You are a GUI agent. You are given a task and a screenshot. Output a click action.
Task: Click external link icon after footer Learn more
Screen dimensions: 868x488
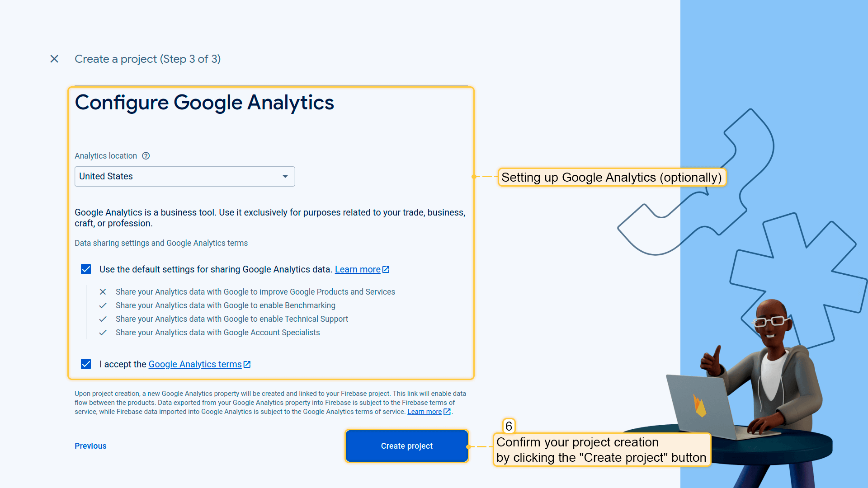pyautogui.click(x=447, y=412)
